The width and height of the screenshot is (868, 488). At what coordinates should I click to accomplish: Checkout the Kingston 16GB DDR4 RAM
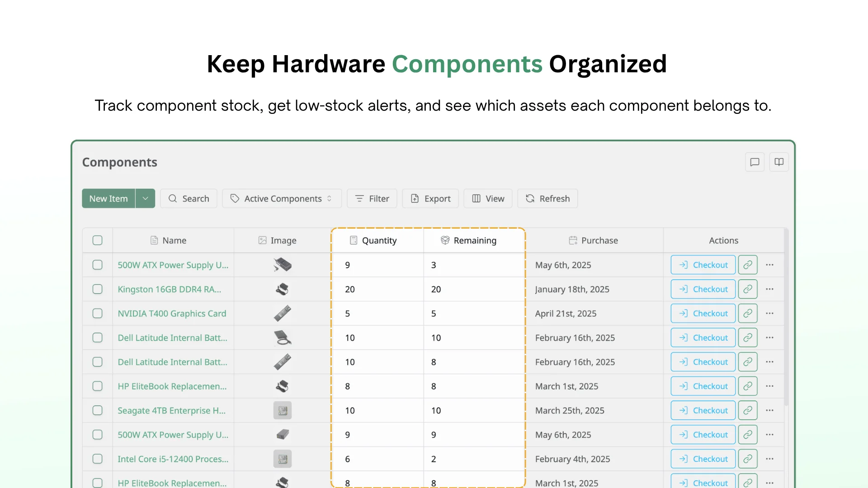click(703, 289)
